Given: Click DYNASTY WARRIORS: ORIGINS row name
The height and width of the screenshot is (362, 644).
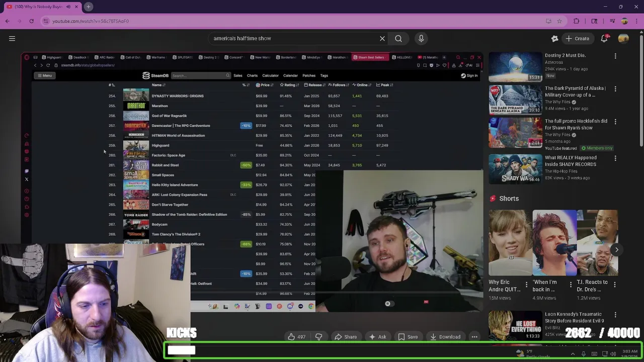Looking at the screenshot, I should (178, 96).
